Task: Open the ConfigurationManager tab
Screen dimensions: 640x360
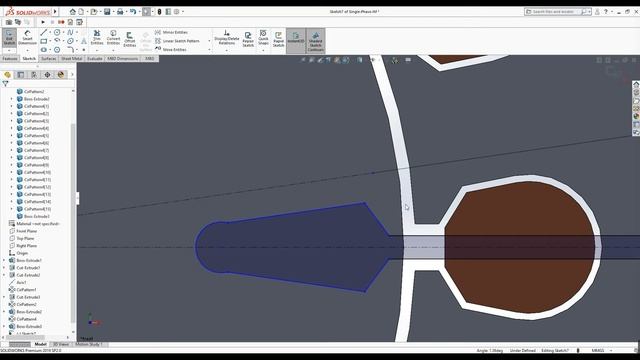Action: [34, 75]
